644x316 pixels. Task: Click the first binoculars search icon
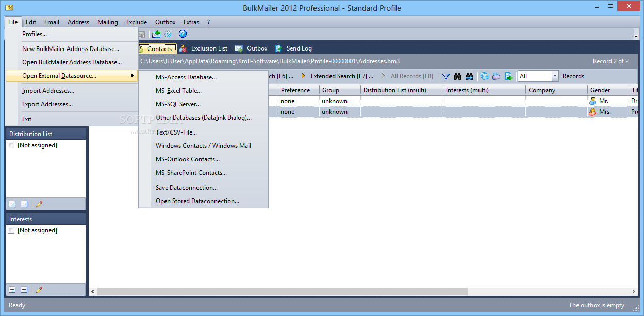click(458, 76)
